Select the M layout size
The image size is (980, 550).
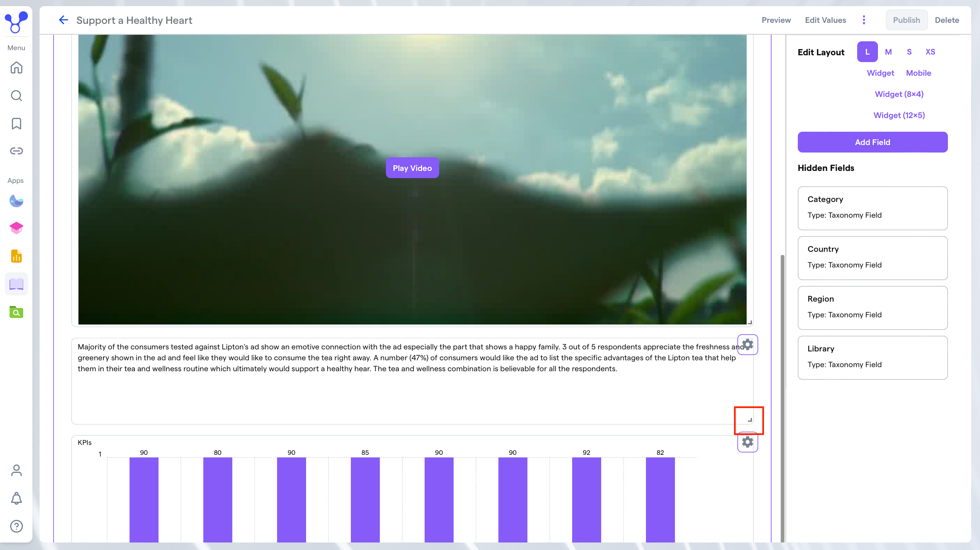pyautogui.click(x=888, y=52)
